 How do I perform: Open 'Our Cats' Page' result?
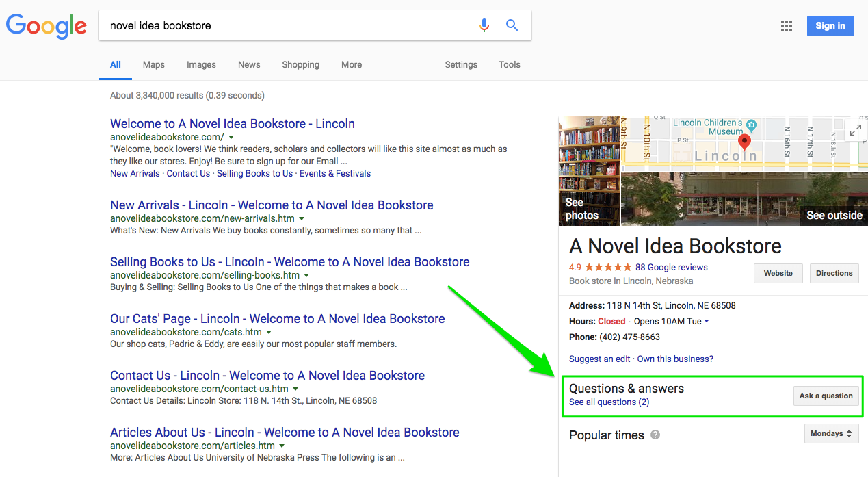pyautogui.click(x=278, y=319)
